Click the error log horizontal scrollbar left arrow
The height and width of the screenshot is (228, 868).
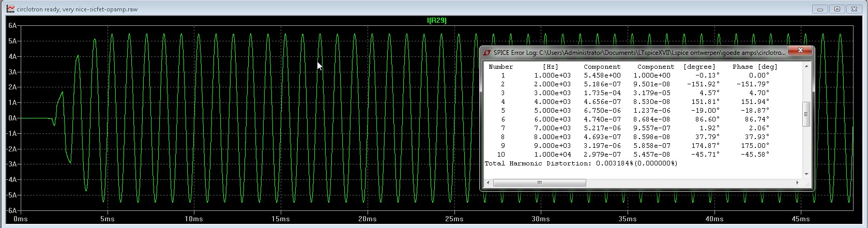[x=489, y=183]
